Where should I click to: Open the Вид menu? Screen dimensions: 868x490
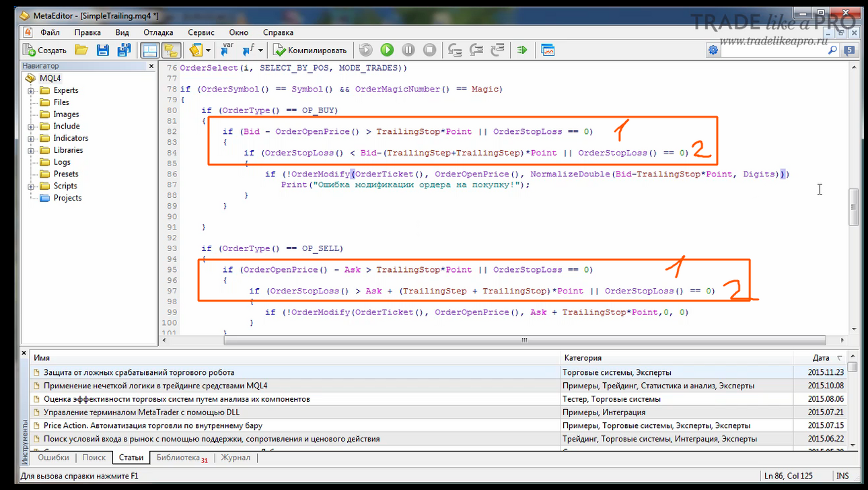pyautogui.click(x=122, y=32)
